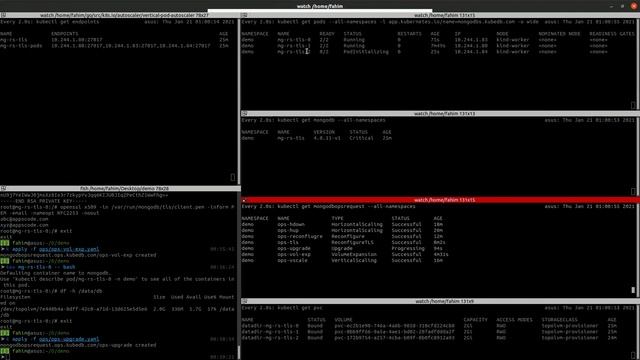640x360 pixels.
Task: Click the Progressing status text
Action: pos(408,248)
